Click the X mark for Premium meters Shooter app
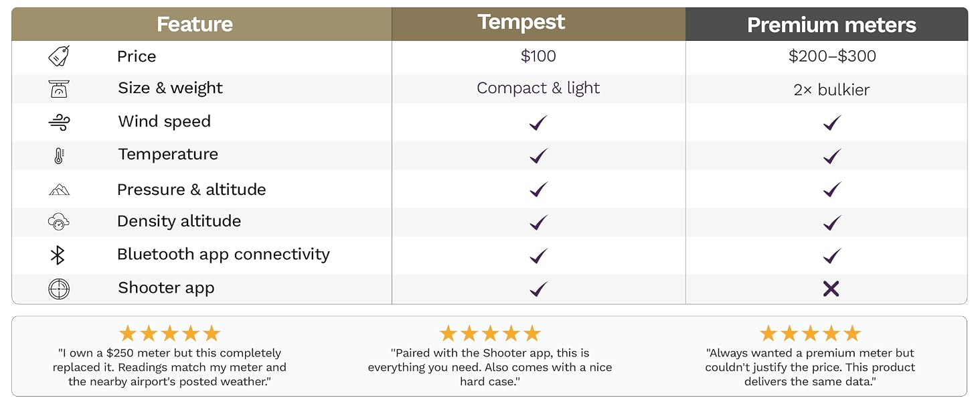980x402 pixels. (831, 289)
